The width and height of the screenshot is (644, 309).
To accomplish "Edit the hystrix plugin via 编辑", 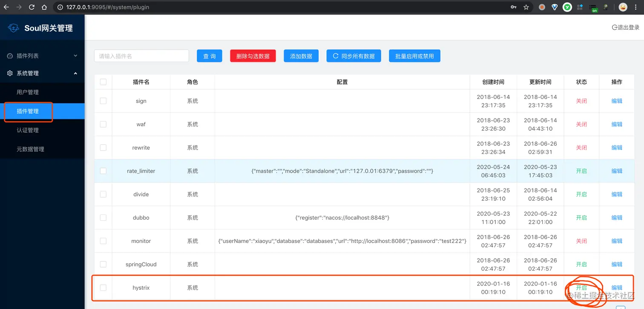I will pos(617,288).
